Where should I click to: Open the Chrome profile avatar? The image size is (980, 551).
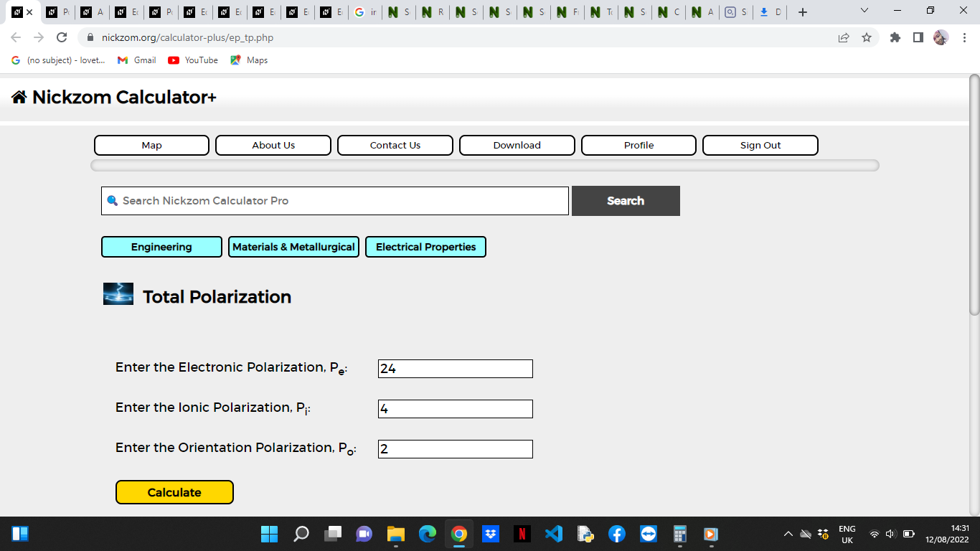tap(941, 37)
